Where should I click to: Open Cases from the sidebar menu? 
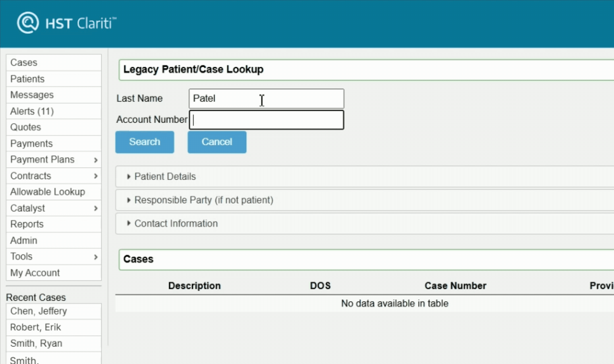24,63
